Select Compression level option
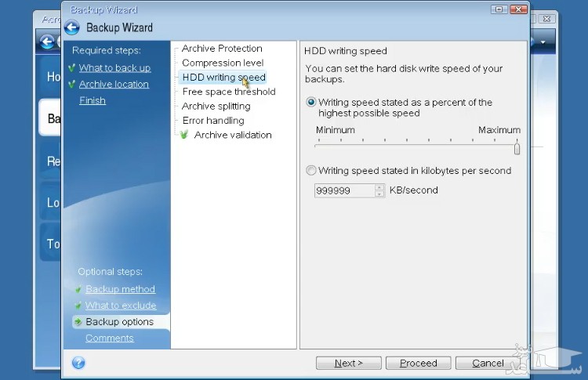This screenshot has width=588, height=380. point(223,63)
